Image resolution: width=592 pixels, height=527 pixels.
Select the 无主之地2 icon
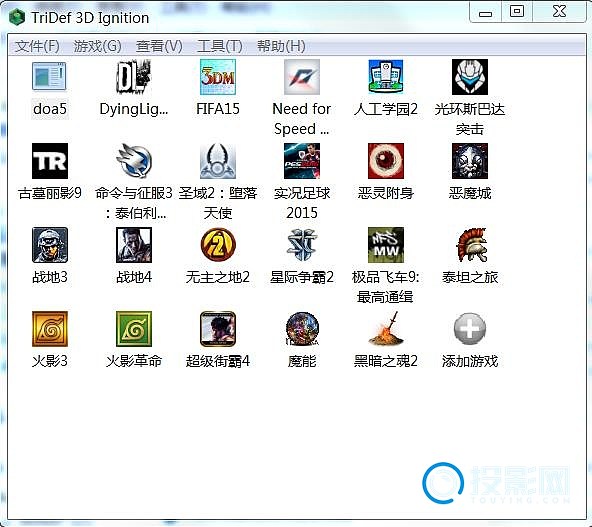pyautogui.click(x=218, y=245)
